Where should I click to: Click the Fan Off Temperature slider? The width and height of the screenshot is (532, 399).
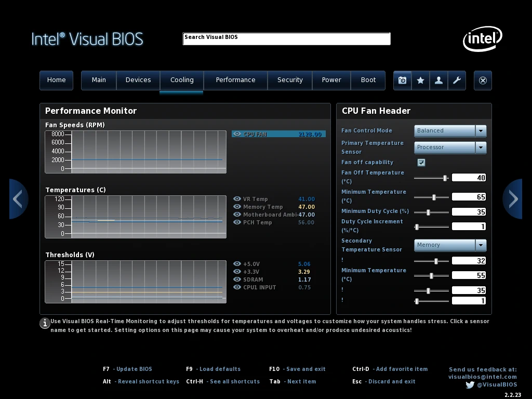[x=431, y=178]
